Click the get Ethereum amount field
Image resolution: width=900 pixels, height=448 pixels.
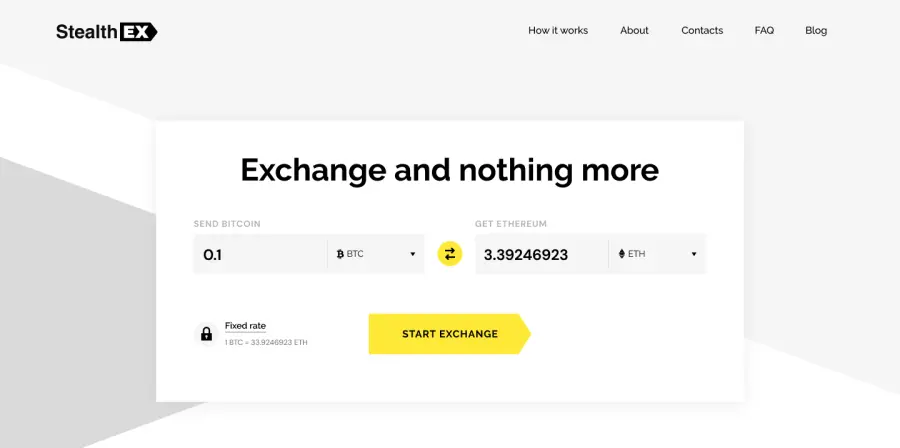click(x=541, y=254)
